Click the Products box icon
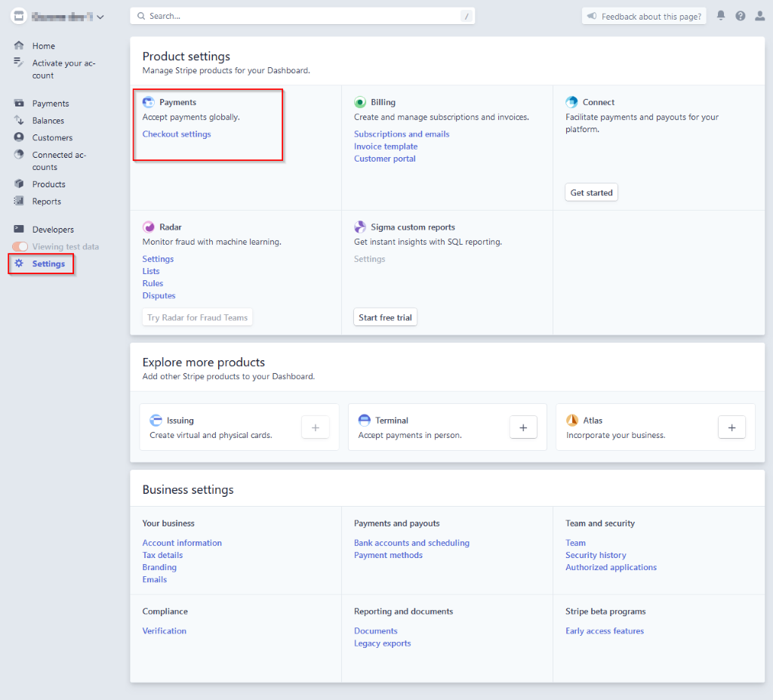 (x=19, y=183)
